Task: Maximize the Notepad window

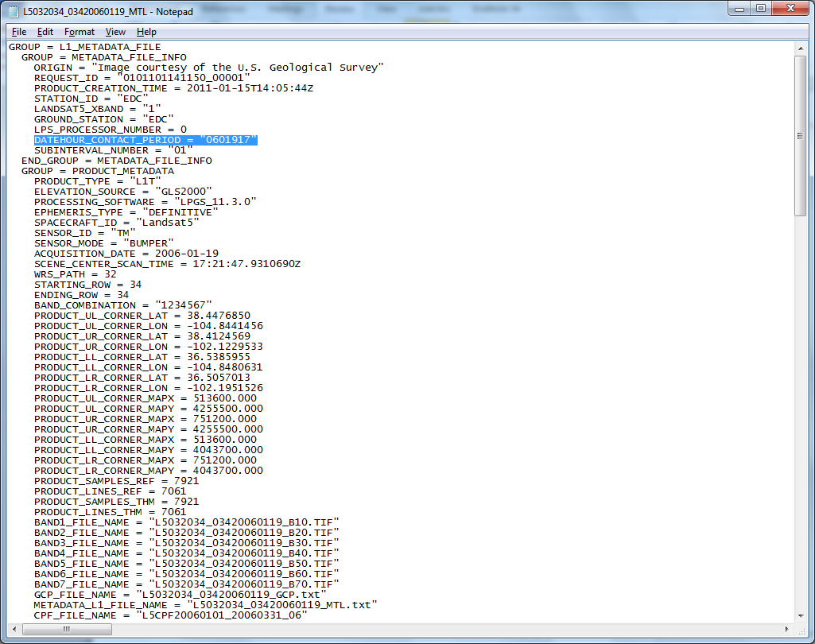Action: coord(761,9)
